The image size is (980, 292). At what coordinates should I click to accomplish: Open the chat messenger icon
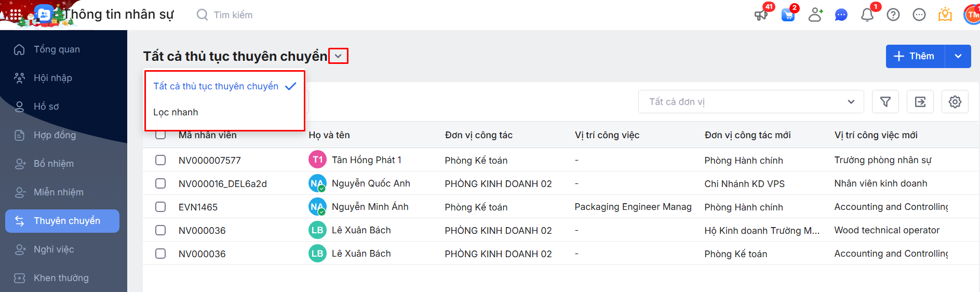point(841,15)
